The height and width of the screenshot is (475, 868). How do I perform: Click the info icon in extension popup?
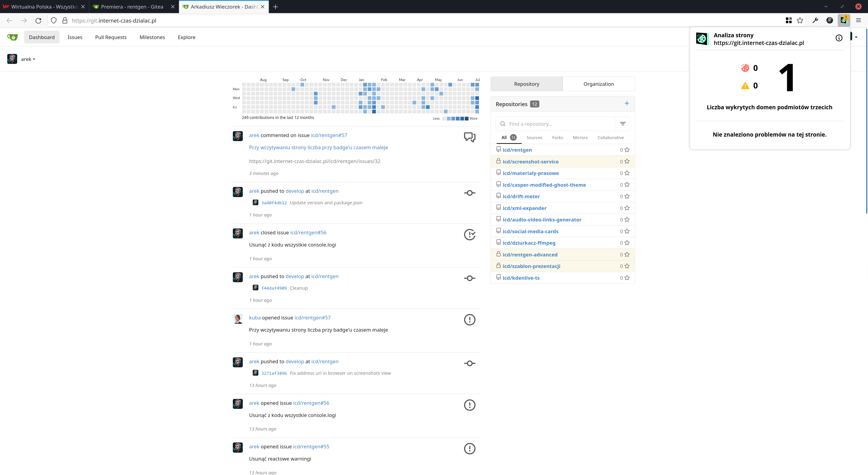839,38
